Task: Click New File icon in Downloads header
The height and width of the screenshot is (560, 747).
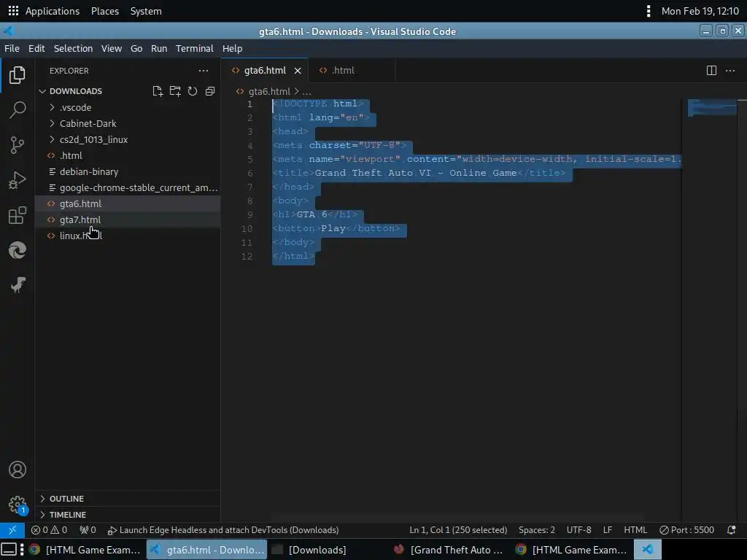Action: pos(158,91)
